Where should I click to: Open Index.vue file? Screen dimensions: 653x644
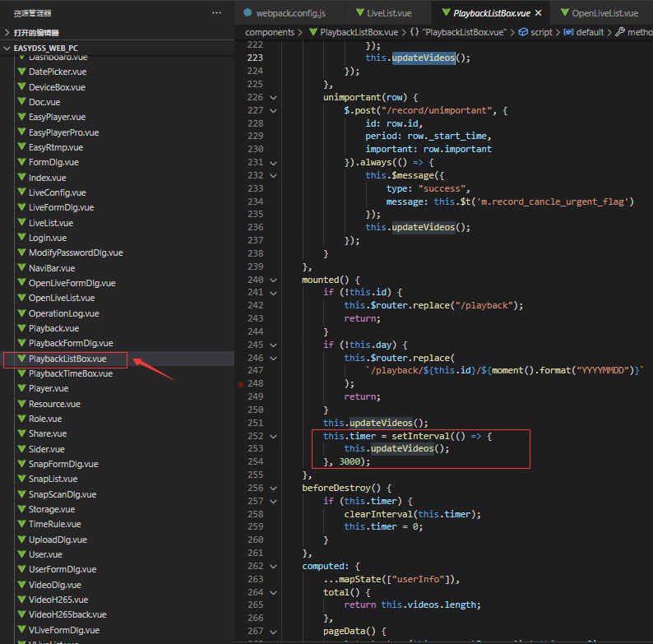(47, 178)
